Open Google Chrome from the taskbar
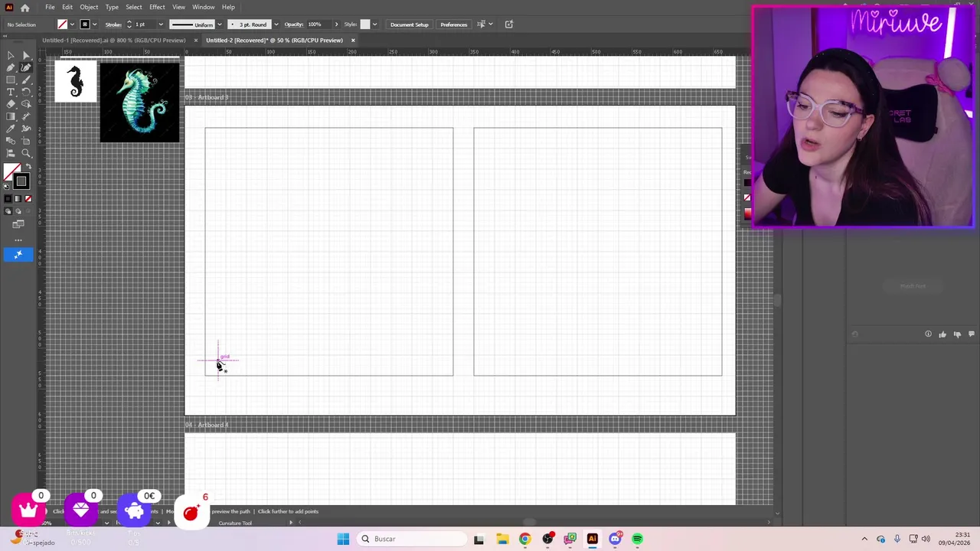The image size is (980, 551). point(524,539)
